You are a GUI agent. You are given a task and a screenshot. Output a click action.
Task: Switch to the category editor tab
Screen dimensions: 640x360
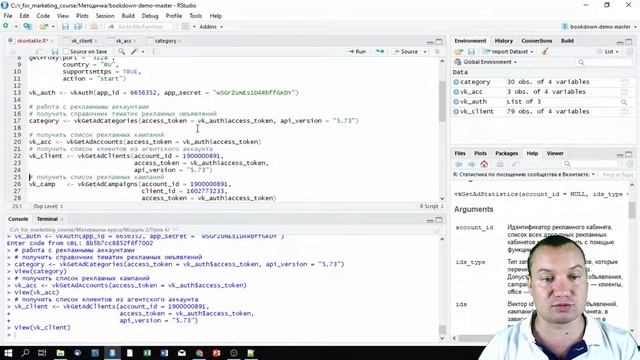coord(165,41)
